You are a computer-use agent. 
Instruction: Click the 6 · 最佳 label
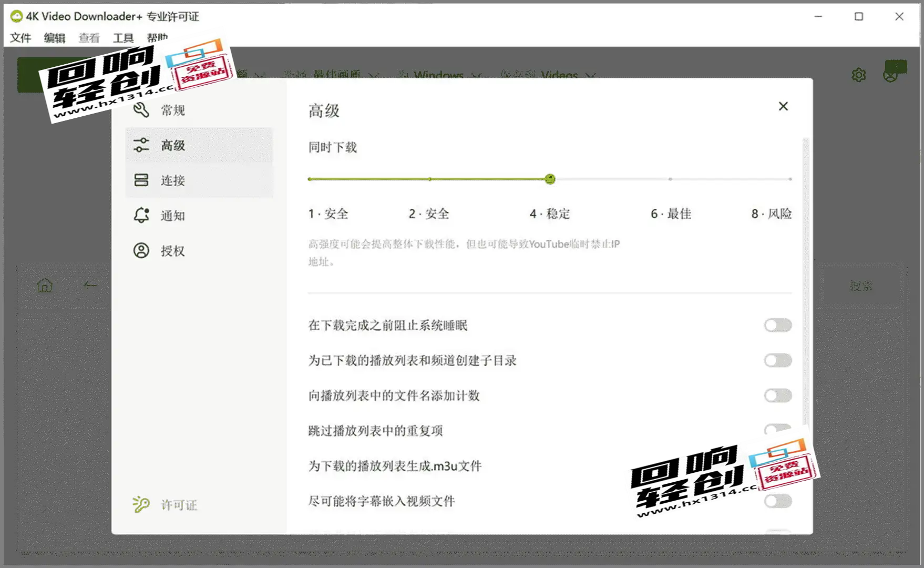pos(671,214)
